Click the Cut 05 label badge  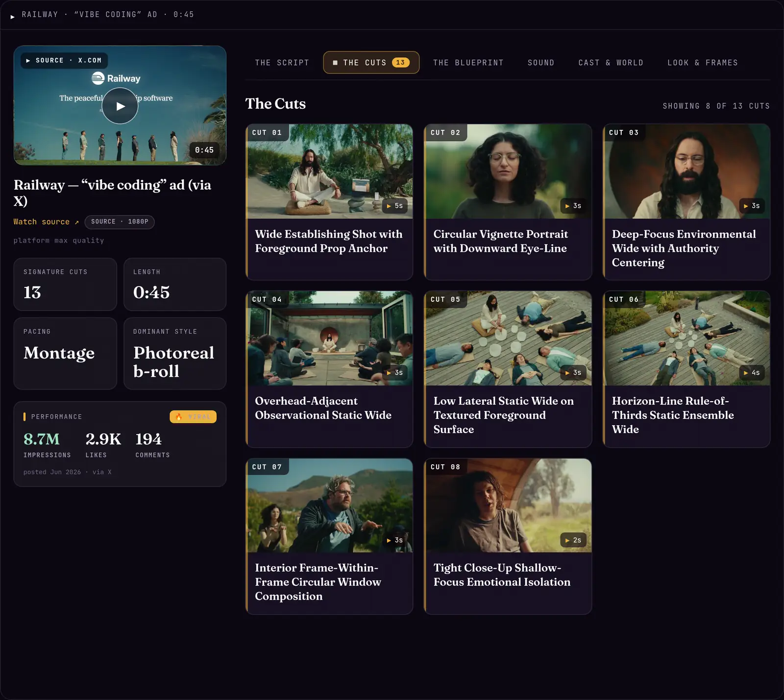tap(445, 300)
